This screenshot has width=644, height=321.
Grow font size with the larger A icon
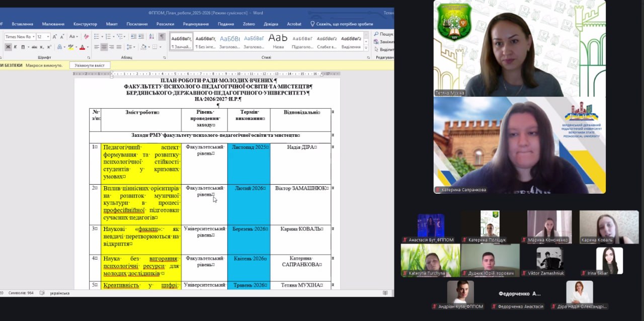pos(55,36)
